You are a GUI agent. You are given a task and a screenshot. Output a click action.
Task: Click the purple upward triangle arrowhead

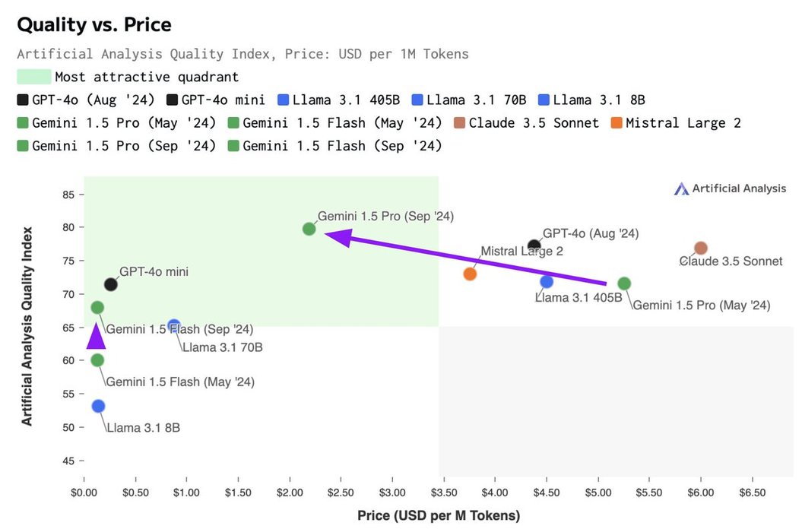pyautogui.click(x=97, y=337)
